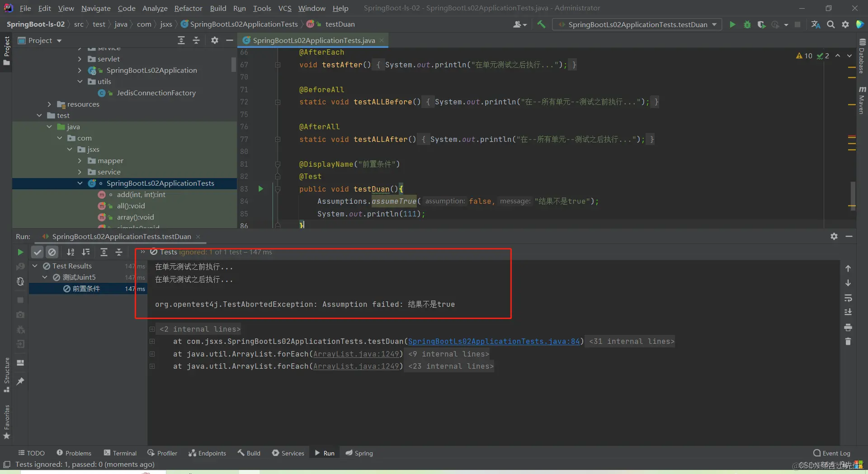
Task: Select add(int, int):int method in tree
Action: pos(141,194)
